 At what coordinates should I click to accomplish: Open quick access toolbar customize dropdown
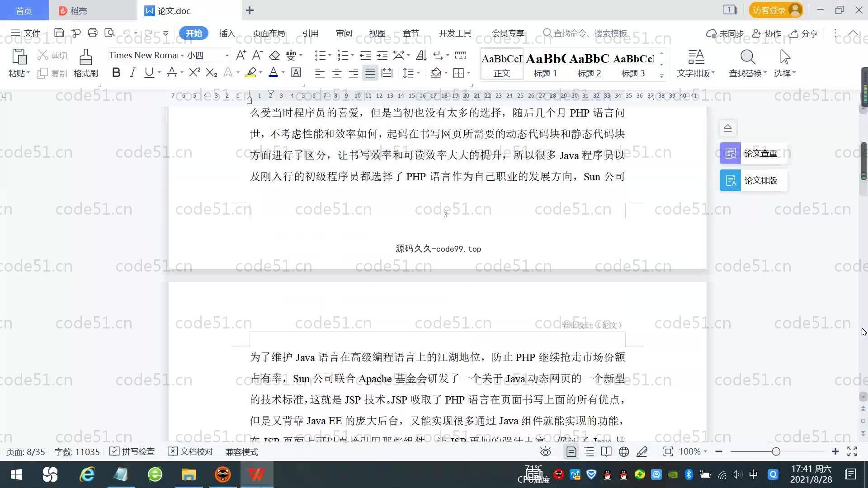point(166,33)
